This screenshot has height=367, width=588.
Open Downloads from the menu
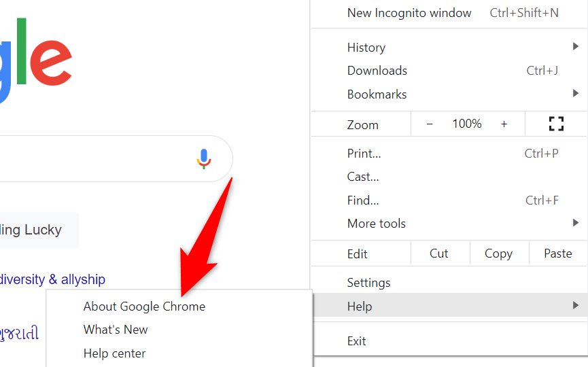(377, 71)
